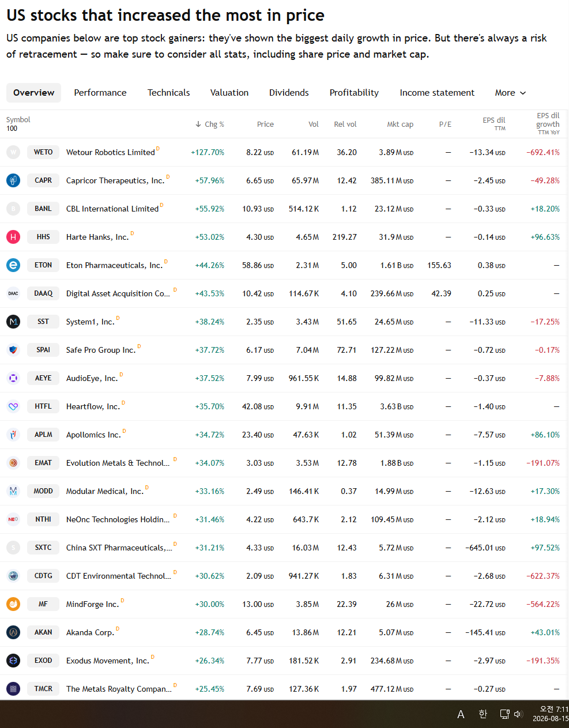Screen dimensions: 569x728
Task: Click the Metals Royalty Company logo icon
Action: pos(13,689)
